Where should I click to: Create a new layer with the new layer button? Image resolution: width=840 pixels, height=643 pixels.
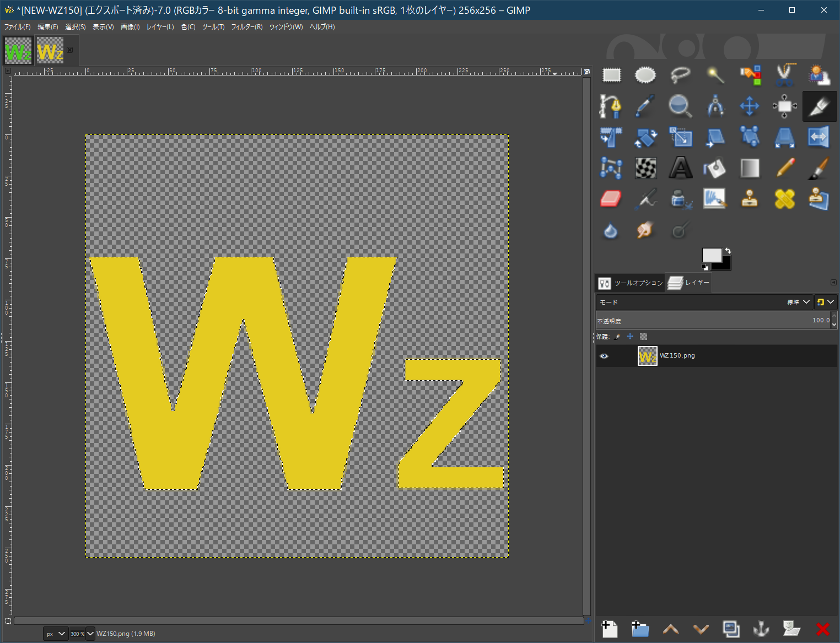point(610,629)
